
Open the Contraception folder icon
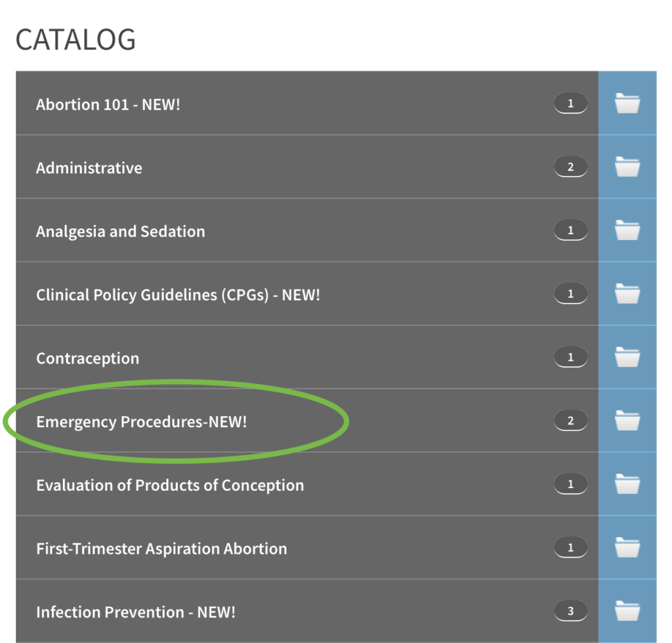pyautogui.click(x=627, y=357)
